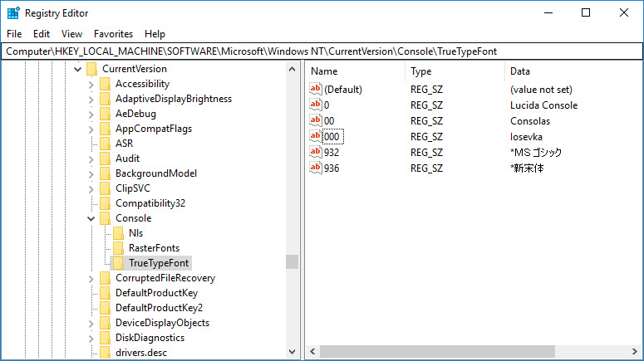The width and height of the screenshot is (644, 361).
Task: Click the ClipSVC folder icon
Action: pos(106,188)
